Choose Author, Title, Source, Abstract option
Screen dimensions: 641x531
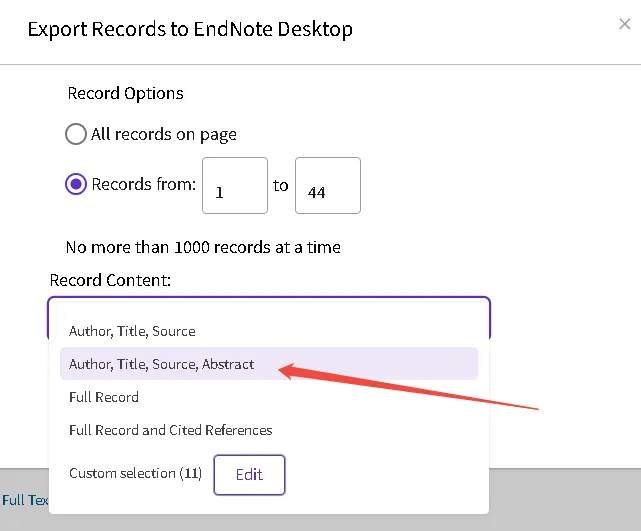point(269,364)
